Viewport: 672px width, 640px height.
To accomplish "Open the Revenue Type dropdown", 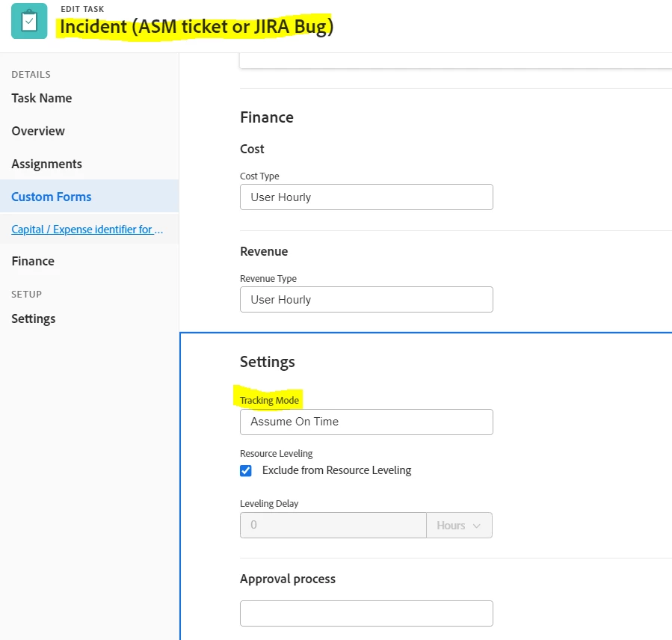I will point(366,300).
